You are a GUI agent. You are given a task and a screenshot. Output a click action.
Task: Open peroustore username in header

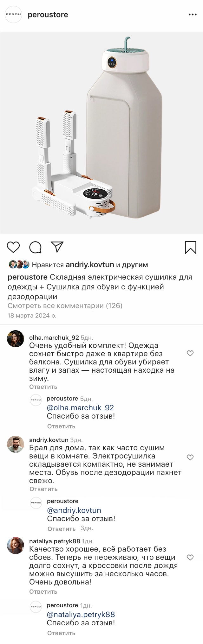coord(48,15)
